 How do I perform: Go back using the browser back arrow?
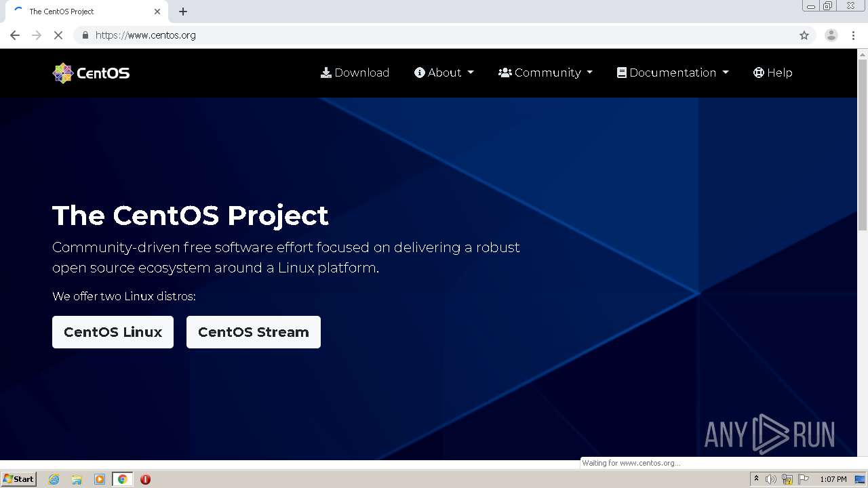pos(15,35)
